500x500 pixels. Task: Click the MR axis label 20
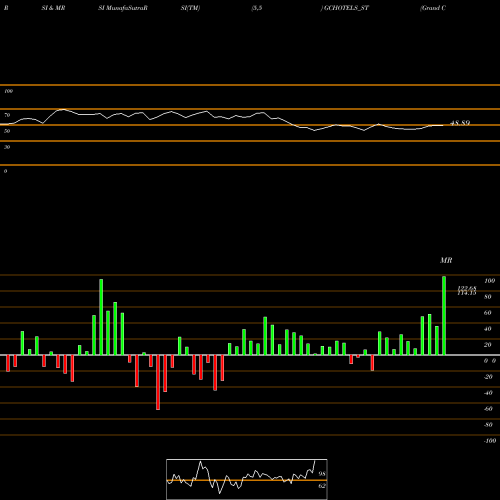pos(488,345)
